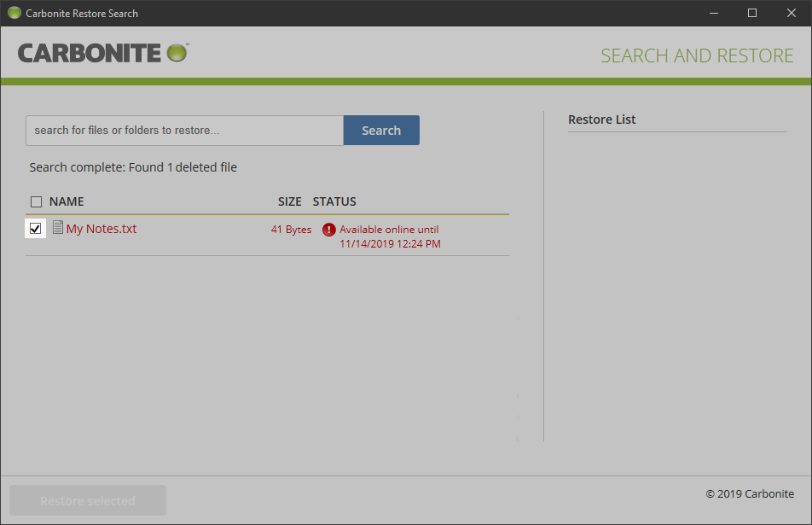Minimize the Carbonite Restore Search window
The height and width of the screenshot is (525, 812).
pos(713,13)
